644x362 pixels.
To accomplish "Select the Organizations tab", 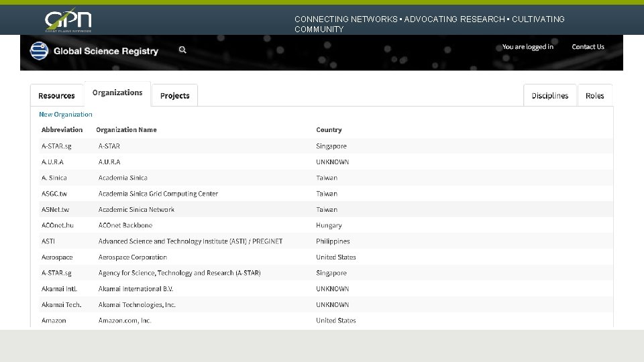I will click(x=117, y=93).
